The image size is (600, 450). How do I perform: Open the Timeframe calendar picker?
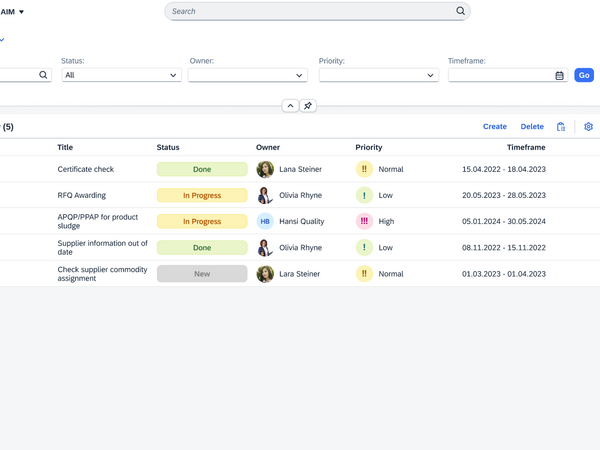[x=559, y=75]
